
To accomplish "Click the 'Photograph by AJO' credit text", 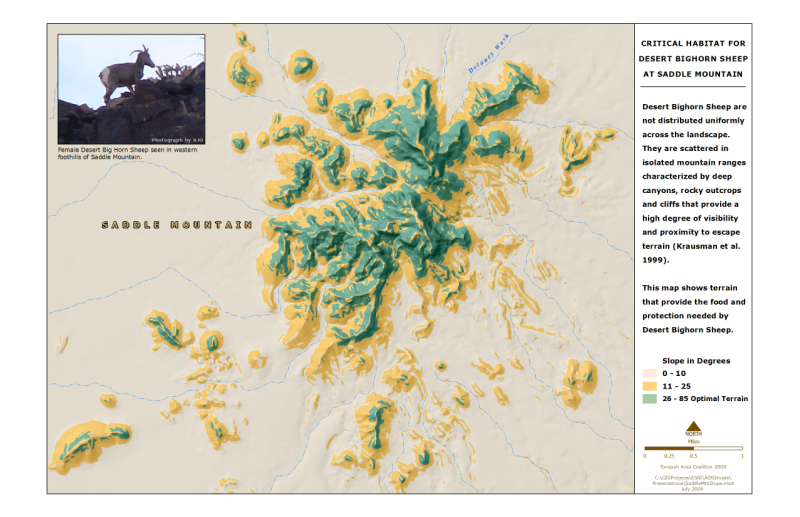I will pyautogui.click(x=176, y=138).
